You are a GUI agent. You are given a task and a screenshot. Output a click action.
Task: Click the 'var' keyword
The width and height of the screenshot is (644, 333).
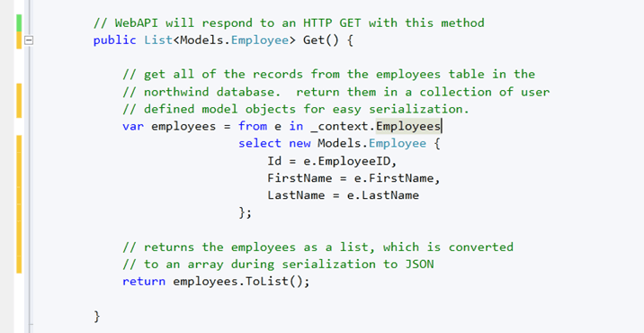tap(133, 126)
